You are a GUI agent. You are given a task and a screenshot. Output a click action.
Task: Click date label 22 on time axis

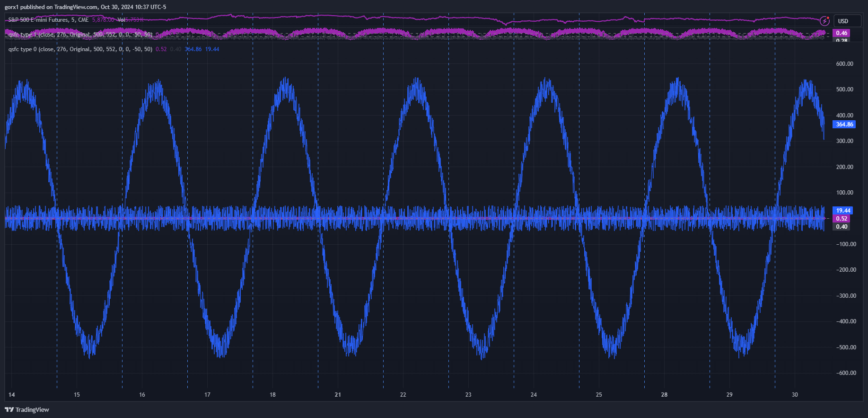403,395
